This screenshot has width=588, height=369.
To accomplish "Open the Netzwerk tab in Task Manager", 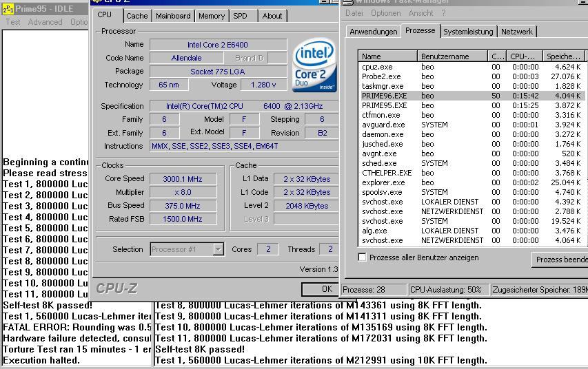I will coord(517,32).
